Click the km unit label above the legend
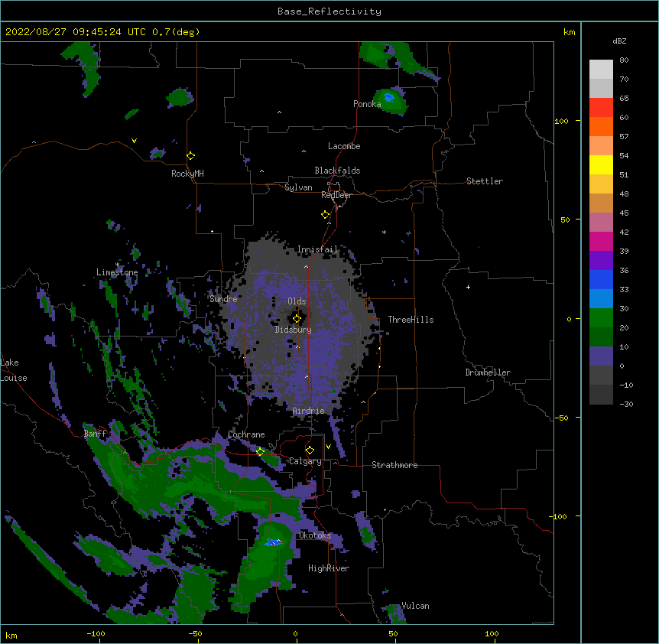Image resolution: width=659 pixels, height=644 pixels. (569, 32)
